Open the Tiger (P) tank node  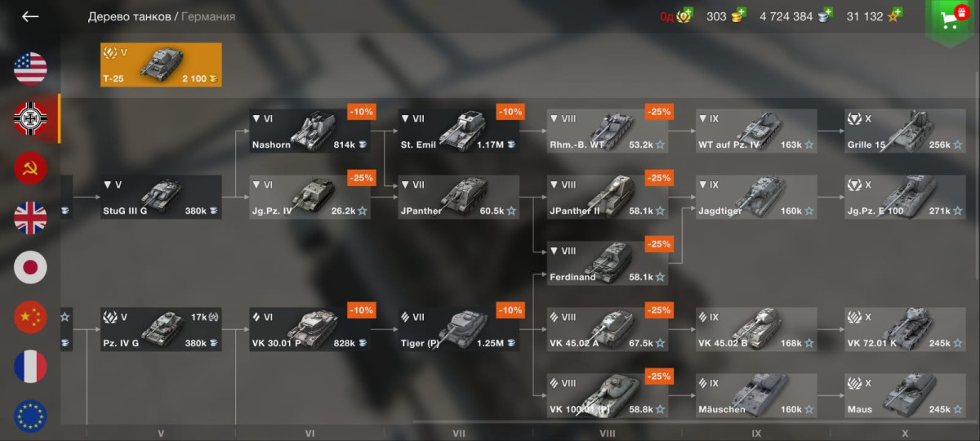(459, 329)
